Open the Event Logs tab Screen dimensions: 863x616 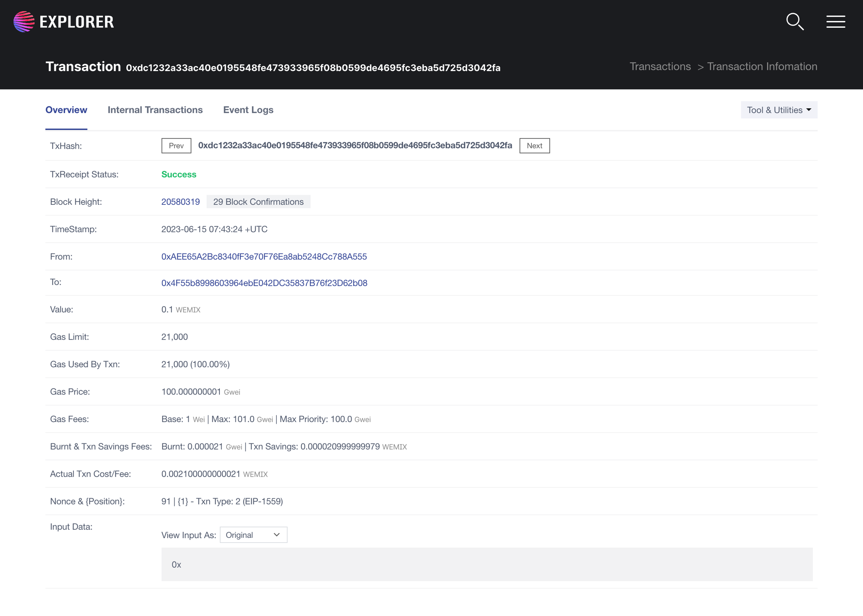pos(248,110)
